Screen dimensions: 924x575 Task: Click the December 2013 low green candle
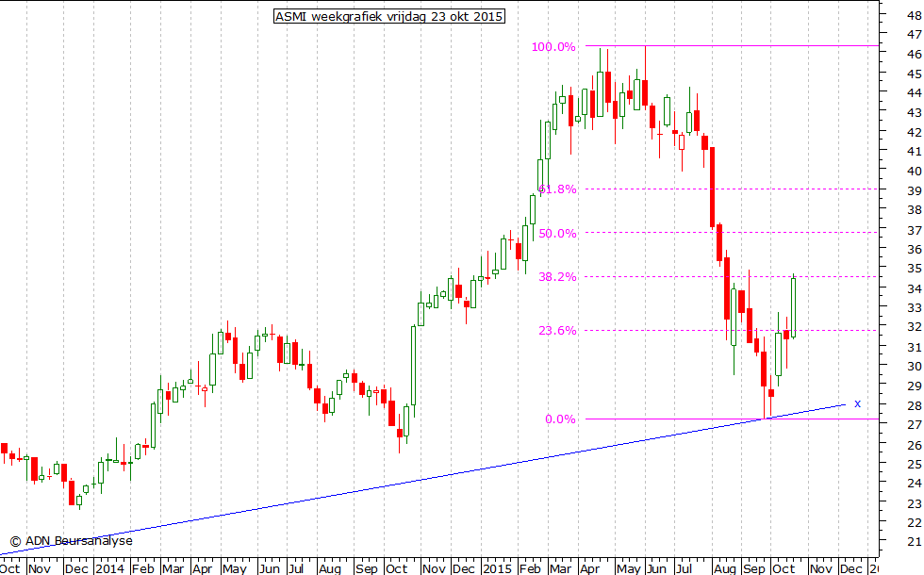point(79,501)
